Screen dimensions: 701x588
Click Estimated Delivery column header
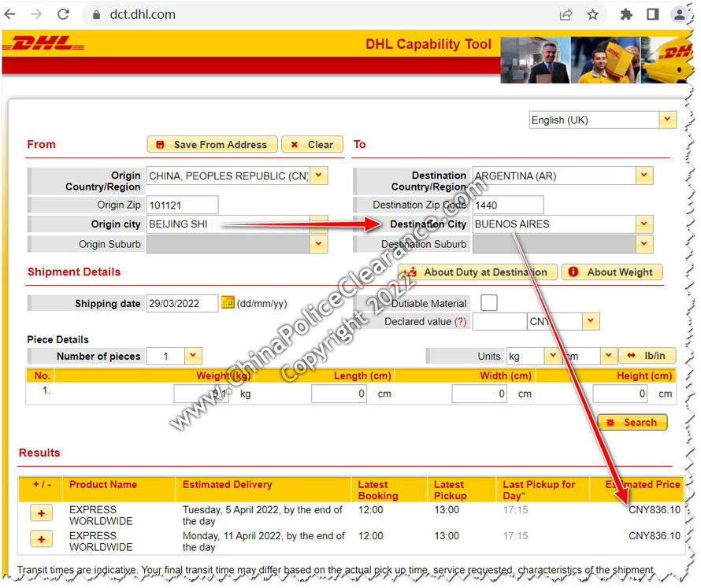[227, 484]
